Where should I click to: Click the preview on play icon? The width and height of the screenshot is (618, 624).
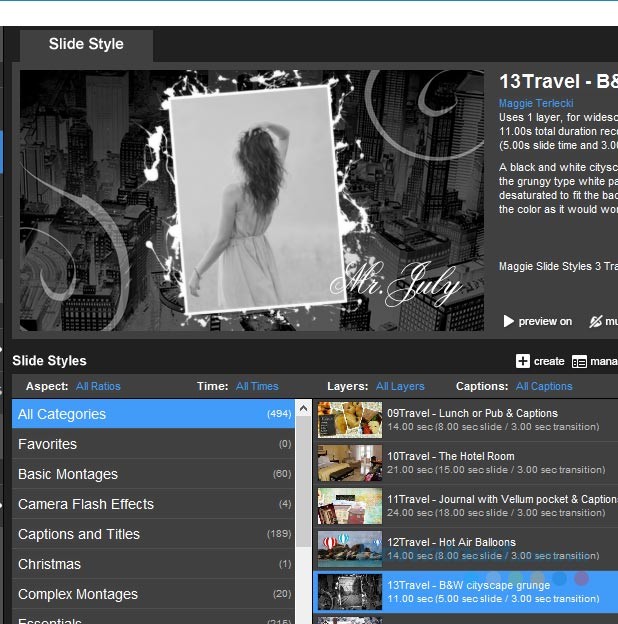point(508,321)
